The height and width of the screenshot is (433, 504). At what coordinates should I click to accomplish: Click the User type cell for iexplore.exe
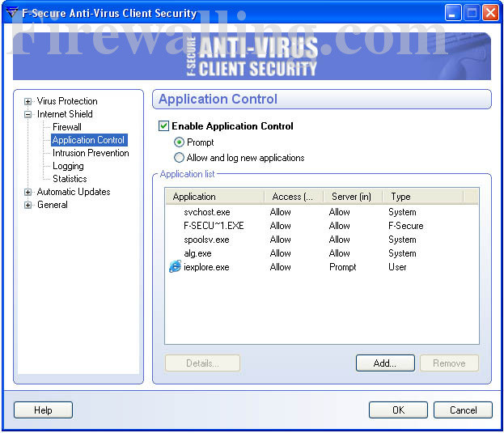click(x=397, y=267)
